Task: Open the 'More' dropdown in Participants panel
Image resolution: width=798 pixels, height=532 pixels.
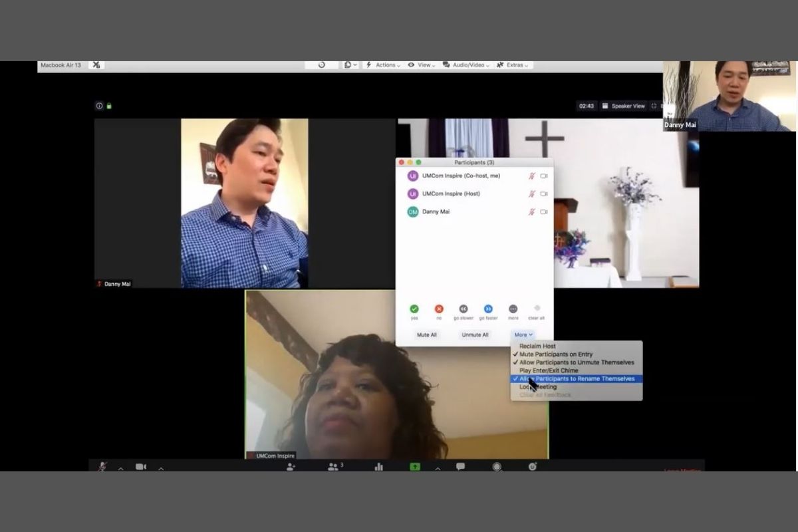Action: coord(523,335)
